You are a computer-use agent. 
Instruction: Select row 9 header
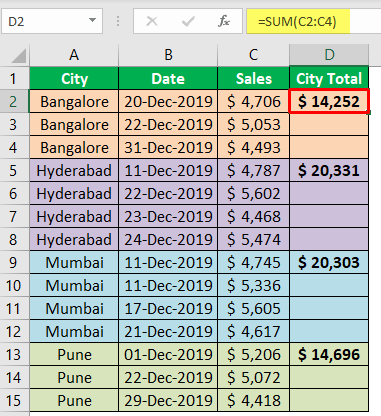coord(14,263)
